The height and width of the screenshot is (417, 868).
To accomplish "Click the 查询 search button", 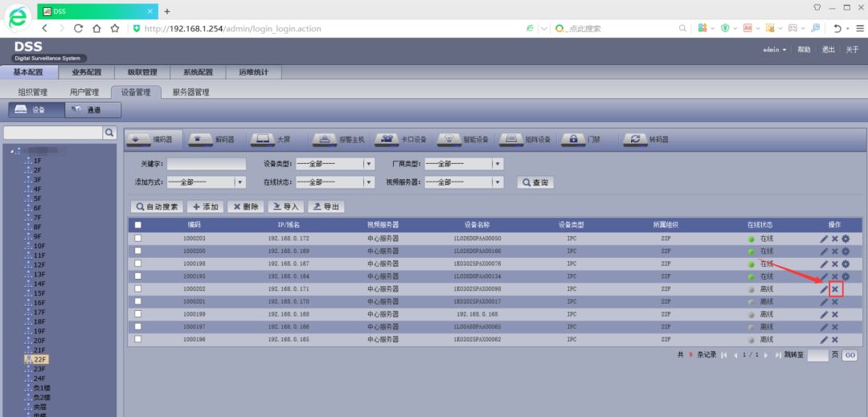I will (534, 182).
